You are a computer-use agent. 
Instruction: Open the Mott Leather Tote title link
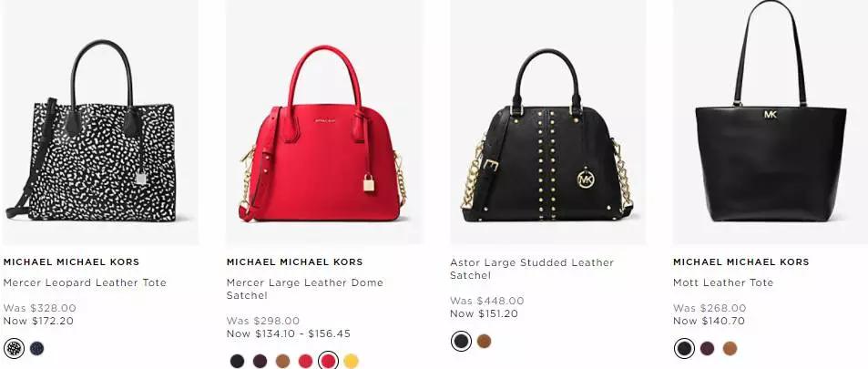pyautogui.click(x=723, y=282)
